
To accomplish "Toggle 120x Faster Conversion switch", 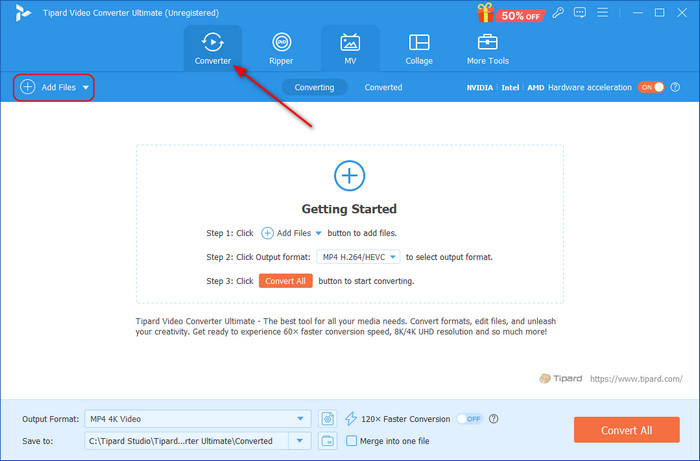I will point(469,419).
